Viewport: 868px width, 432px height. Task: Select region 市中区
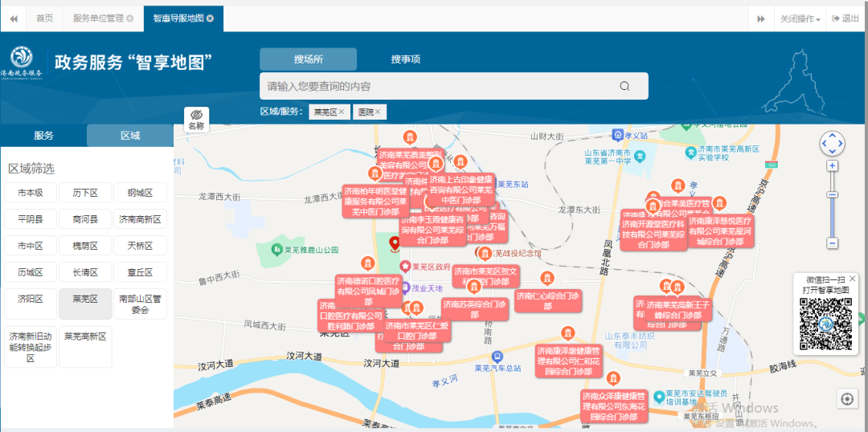(31, 247)
